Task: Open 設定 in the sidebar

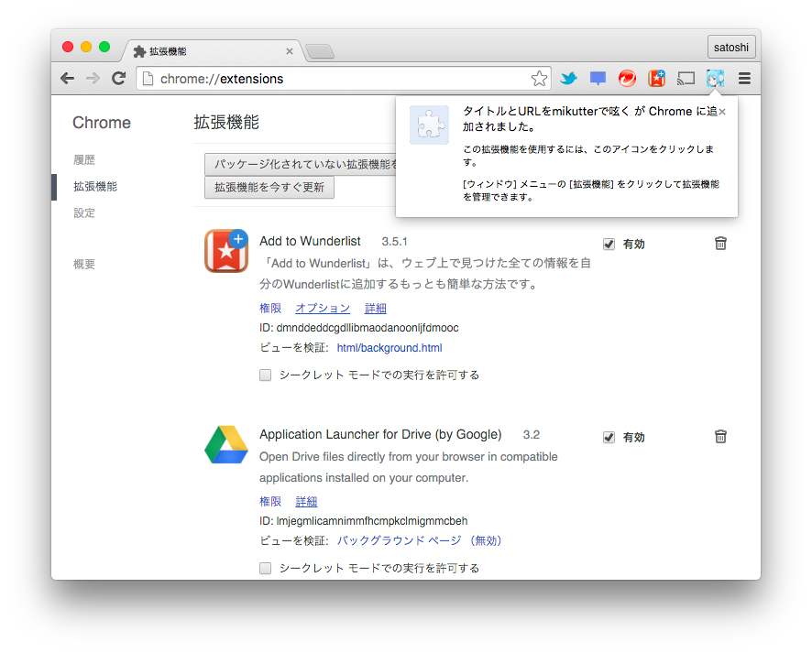Action: click(x=84, y=213)
